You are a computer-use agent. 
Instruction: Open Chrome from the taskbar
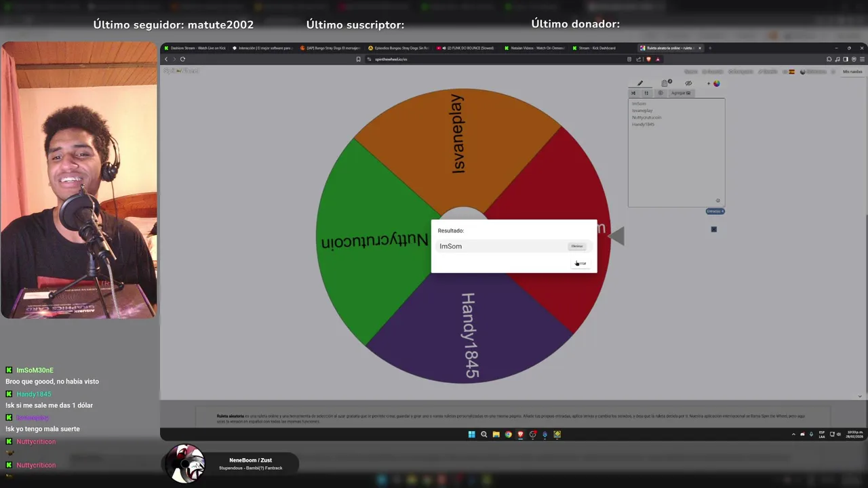pyautogui.click(x=508, y=434)
